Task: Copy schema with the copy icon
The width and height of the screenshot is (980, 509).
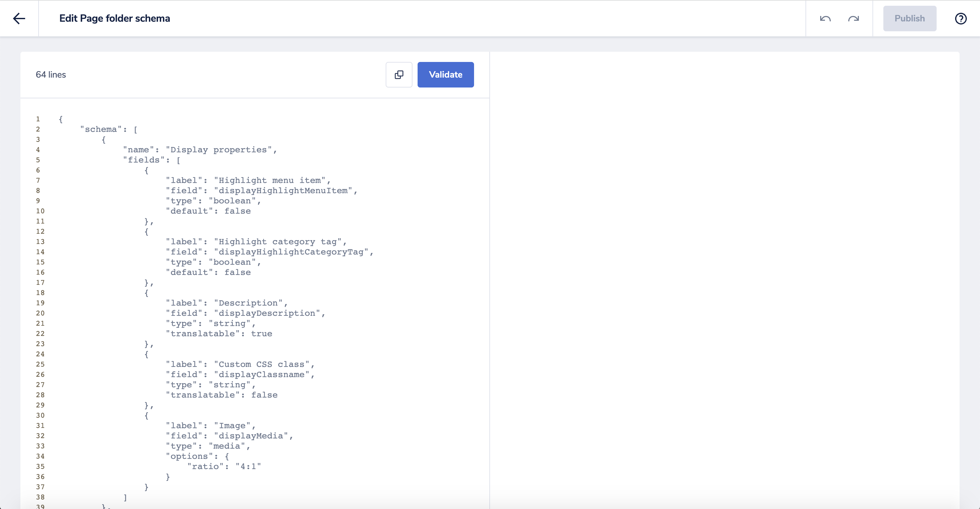Action: click(399, 75)
